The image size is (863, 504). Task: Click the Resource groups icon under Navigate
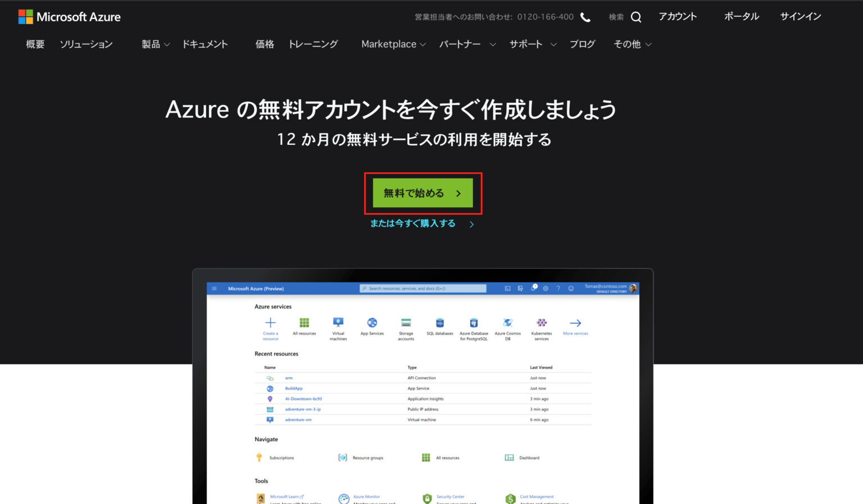point(343,457)
